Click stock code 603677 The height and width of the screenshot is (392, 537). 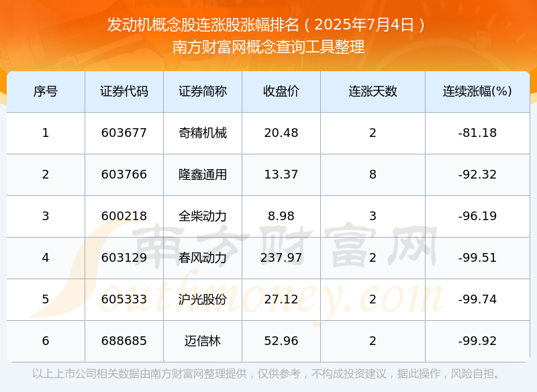pos(124,133)
